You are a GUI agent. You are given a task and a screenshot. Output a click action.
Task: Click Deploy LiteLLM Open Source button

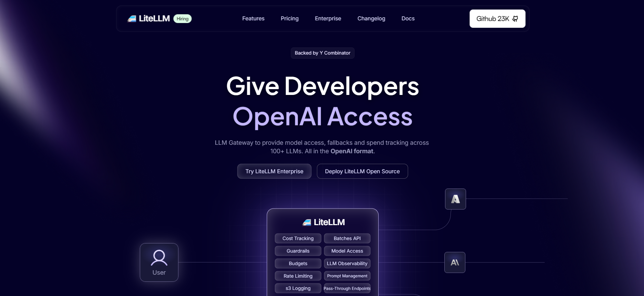(x=362, y=171)
